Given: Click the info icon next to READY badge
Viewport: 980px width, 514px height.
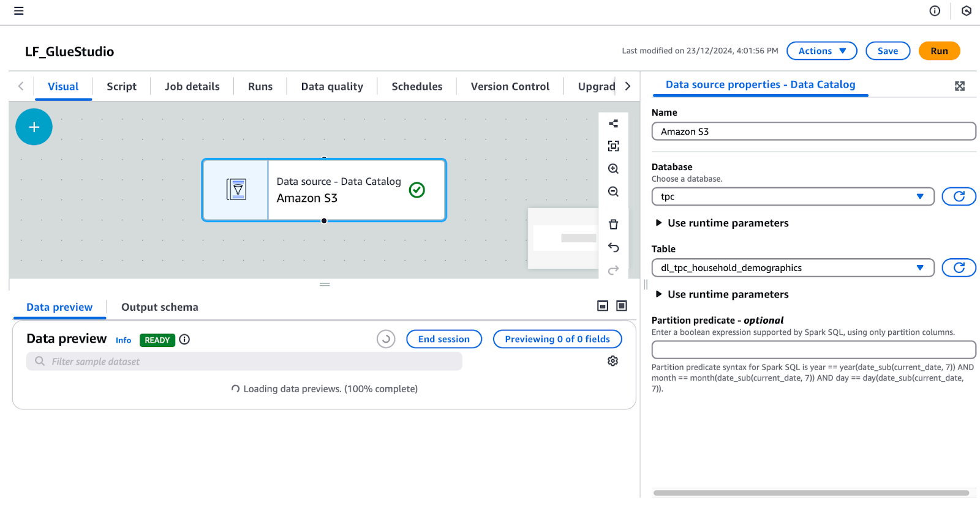Looking at the screenshot, I should tap(184, 340).
